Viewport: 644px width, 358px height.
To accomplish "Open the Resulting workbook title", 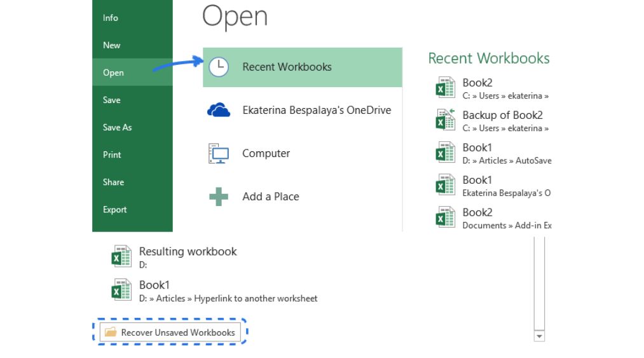I will [x=188, y=251].
